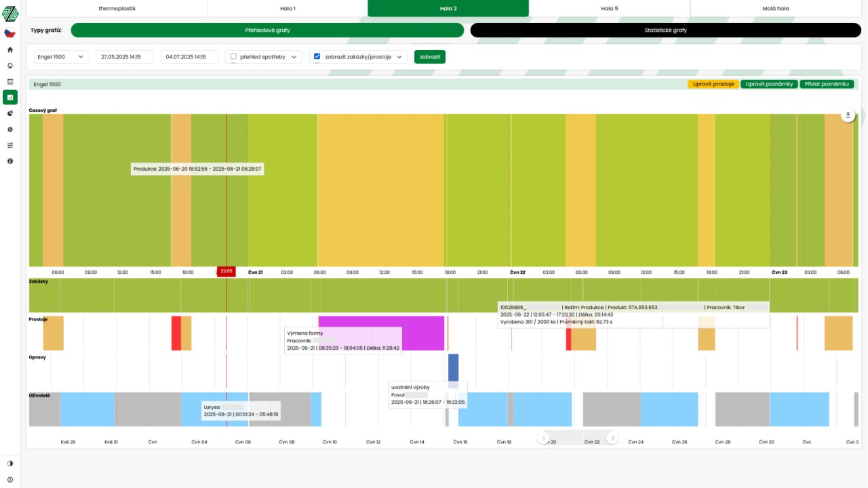
Task: Open the pie chart statistics icon
Action: click(x=10, y=113)
